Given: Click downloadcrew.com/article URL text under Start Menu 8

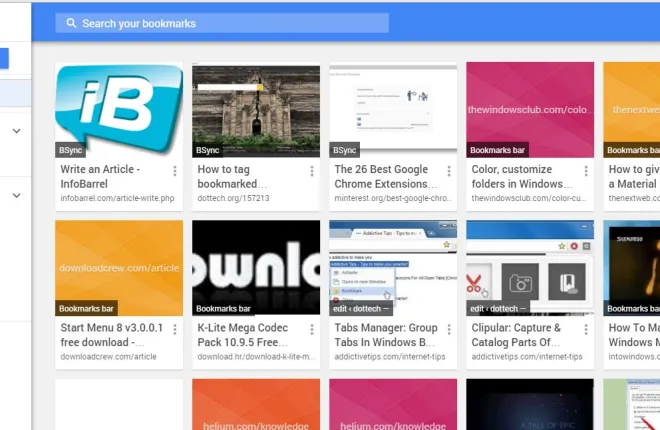Looking at the screenshot, I should (108, 356).
